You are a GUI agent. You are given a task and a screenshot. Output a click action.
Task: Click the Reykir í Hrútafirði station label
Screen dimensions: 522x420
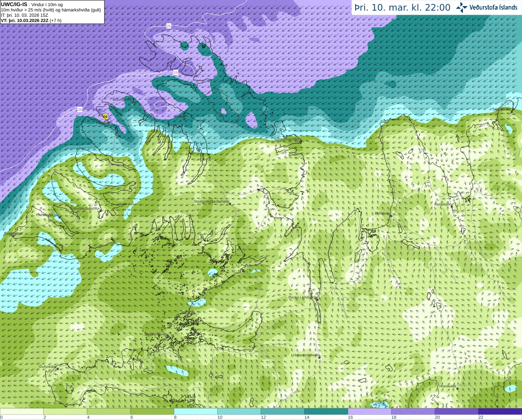[x=303, y=297]
